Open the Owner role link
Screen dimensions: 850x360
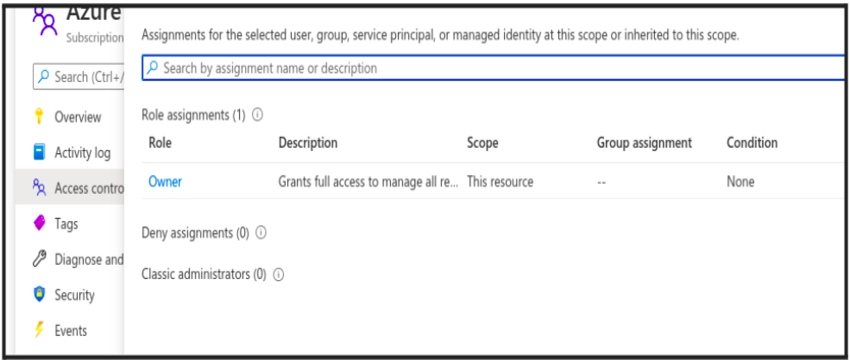pos(165,182)
